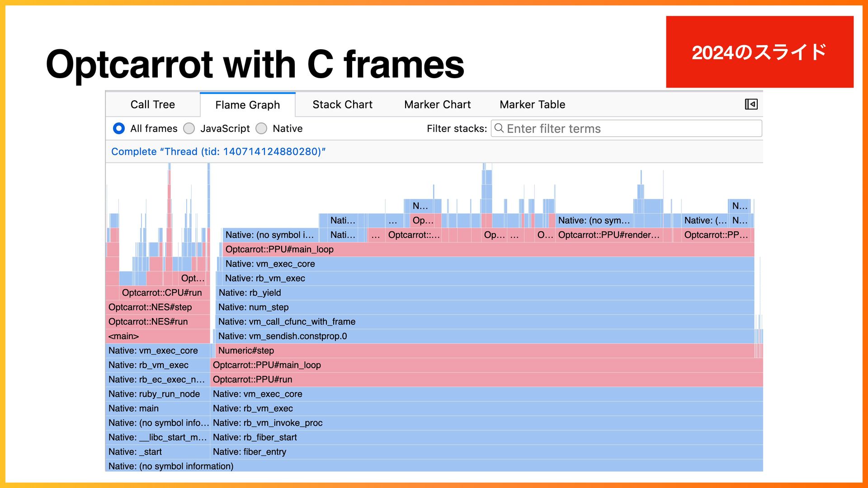Select the Flame Graph tab
This screenshot has width=868, height=488.
(248, 105)
